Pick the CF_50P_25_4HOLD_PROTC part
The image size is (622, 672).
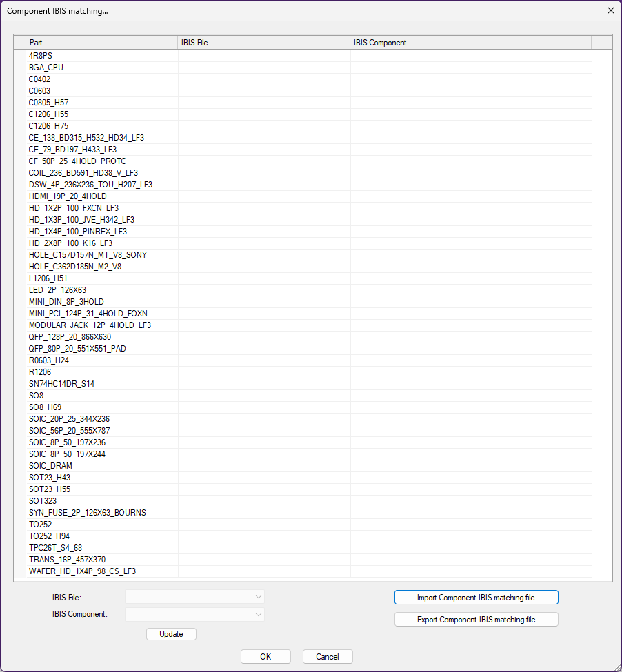point(77,161)
